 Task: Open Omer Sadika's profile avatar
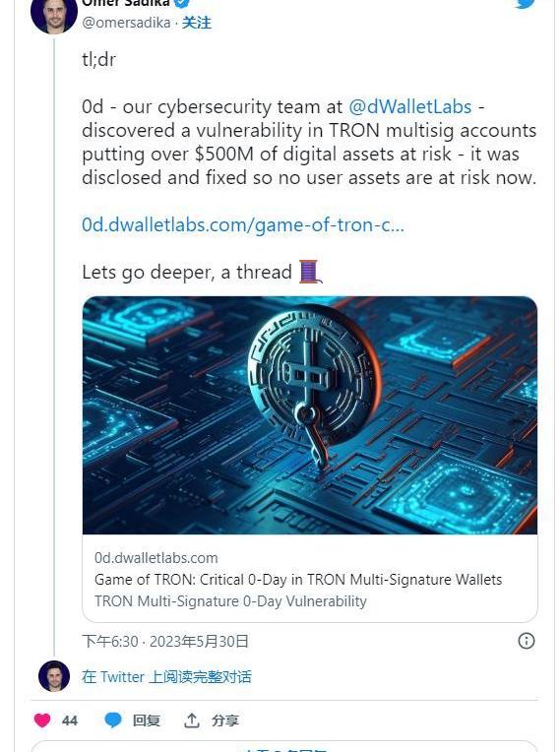[54, 14]
